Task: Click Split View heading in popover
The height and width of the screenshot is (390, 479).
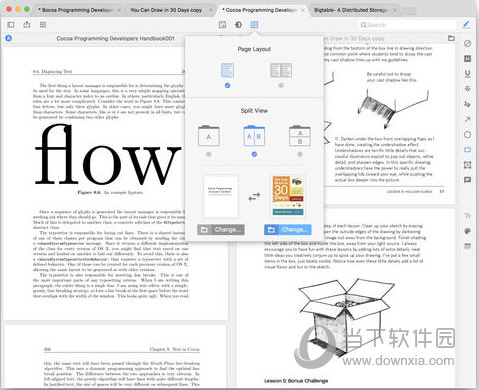Action: click(254, 111)
